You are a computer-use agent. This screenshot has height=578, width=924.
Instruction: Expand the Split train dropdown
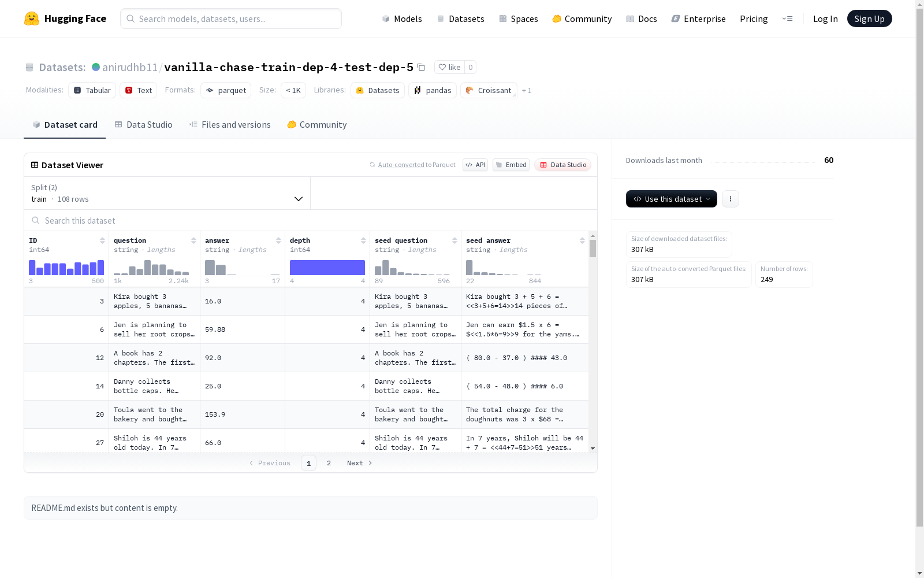167,193
